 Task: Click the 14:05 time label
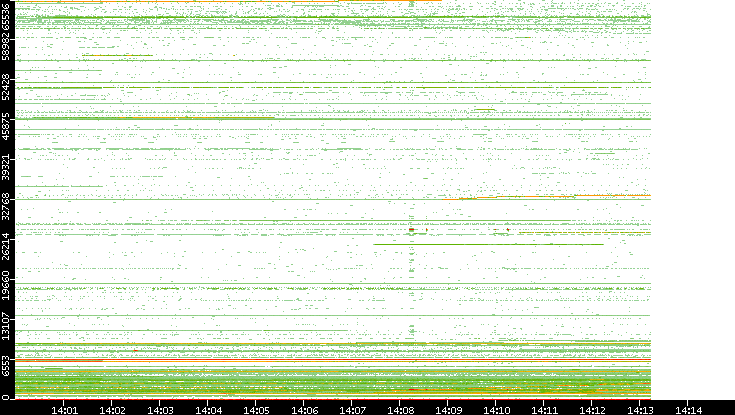257,409
